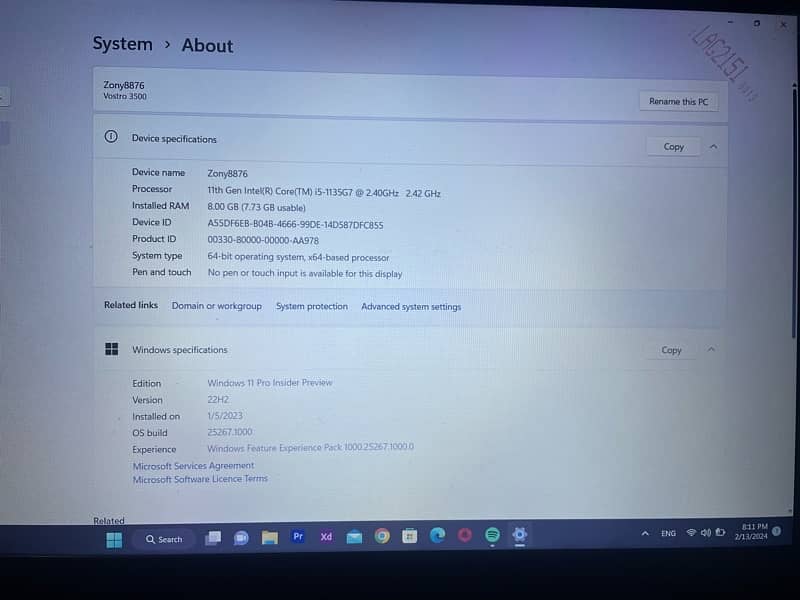Open System protection link
Image resolution: width=800 pixels, height=600 pixels.
pos(312,307)
